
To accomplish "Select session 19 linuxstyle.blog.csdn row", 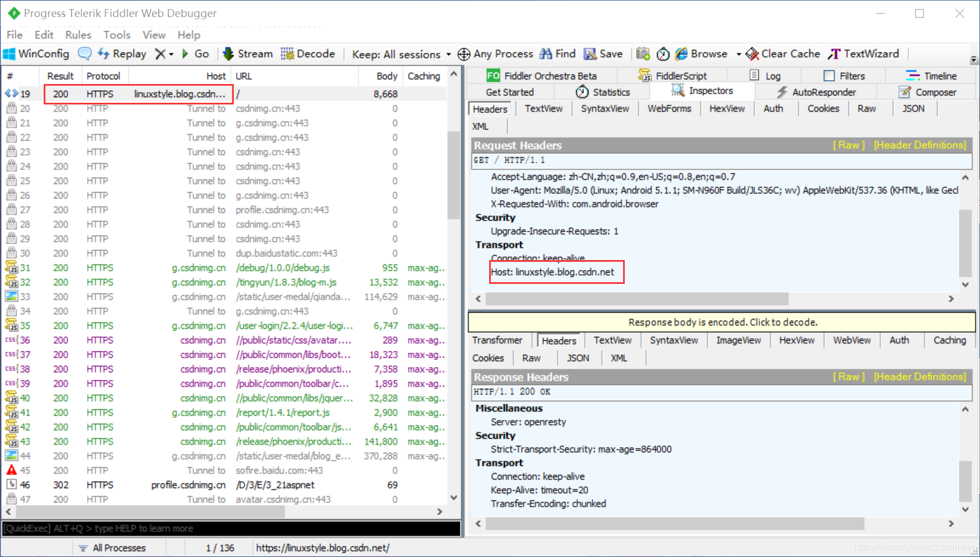I will click(x=225, y=94).
